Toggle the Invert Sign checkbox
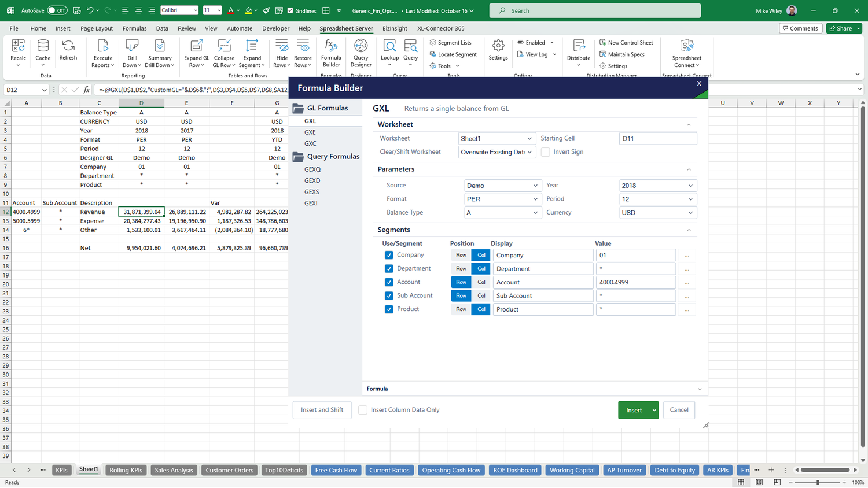This screenshot has width=868, height=488. click(545, 151)
